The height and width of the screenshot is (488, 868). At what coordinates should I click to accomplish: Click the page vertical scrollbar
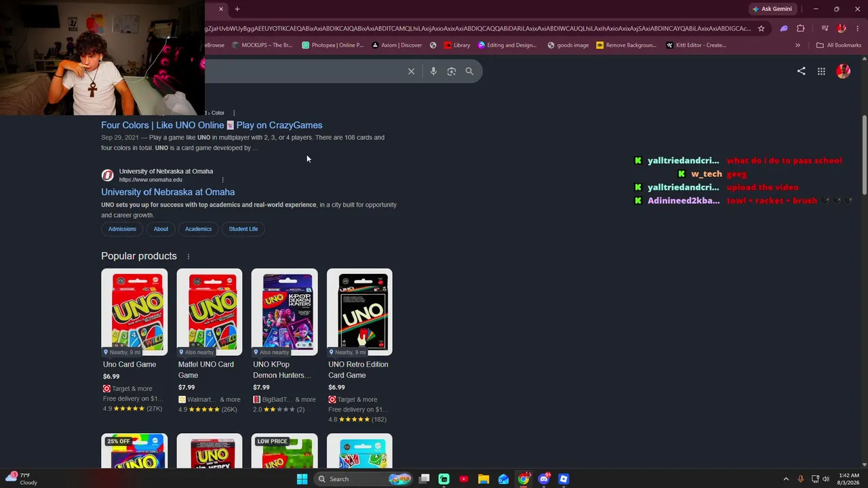[864, 156]
